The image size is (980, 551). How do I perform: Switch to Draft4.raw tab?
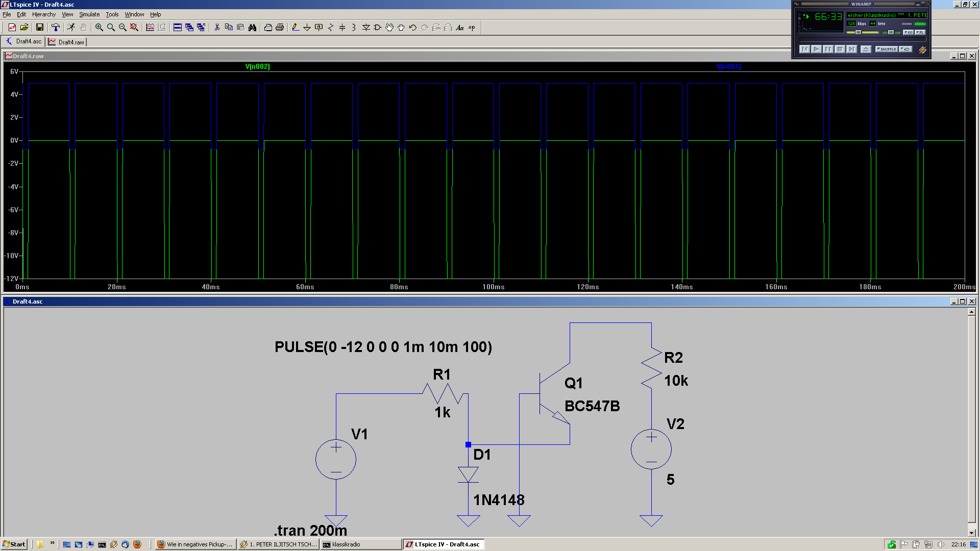(66, 42)
